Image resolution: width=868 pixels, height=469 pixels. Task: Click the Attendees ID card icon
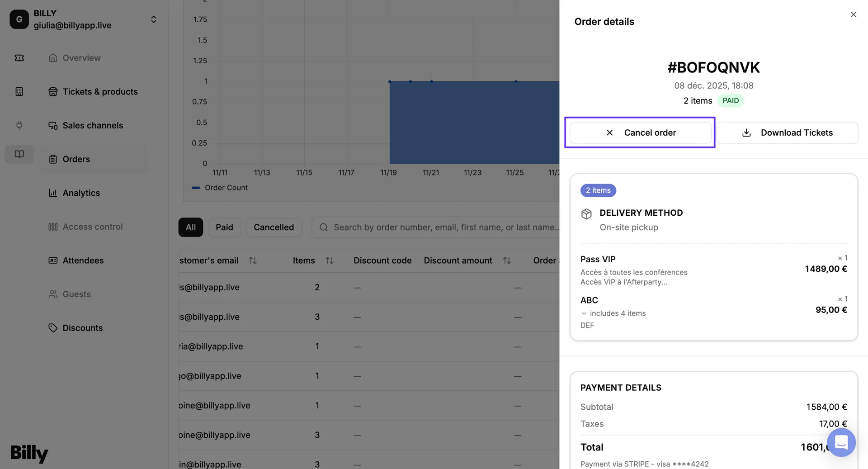point(53,261)
